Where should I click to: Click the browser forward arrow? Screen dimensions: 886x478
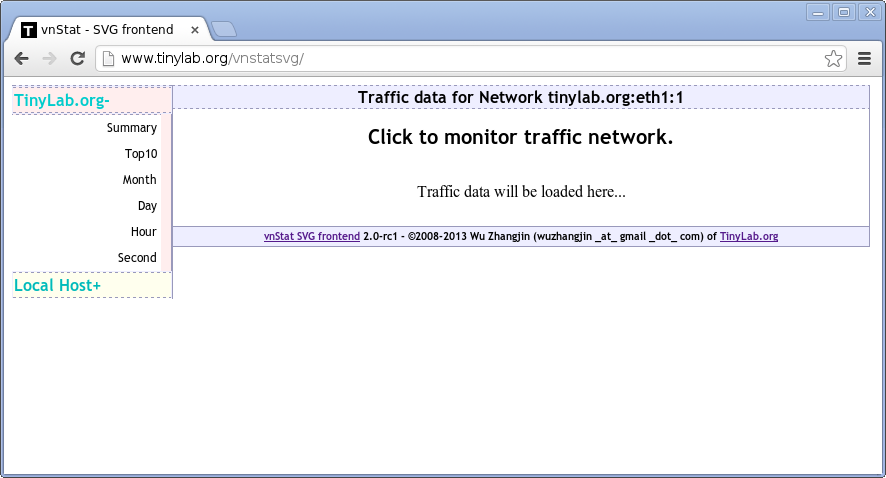coord(49,59)
